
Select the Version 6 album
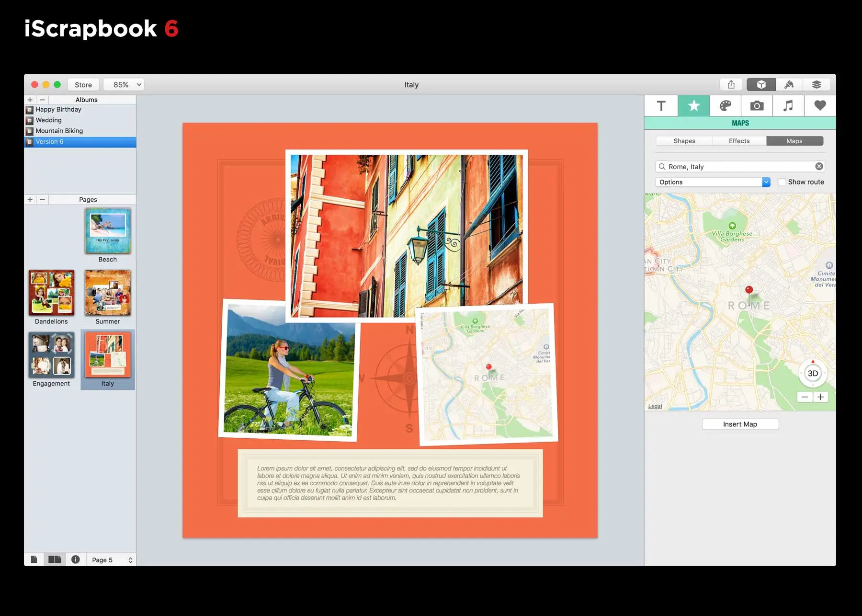coord(80,142)
